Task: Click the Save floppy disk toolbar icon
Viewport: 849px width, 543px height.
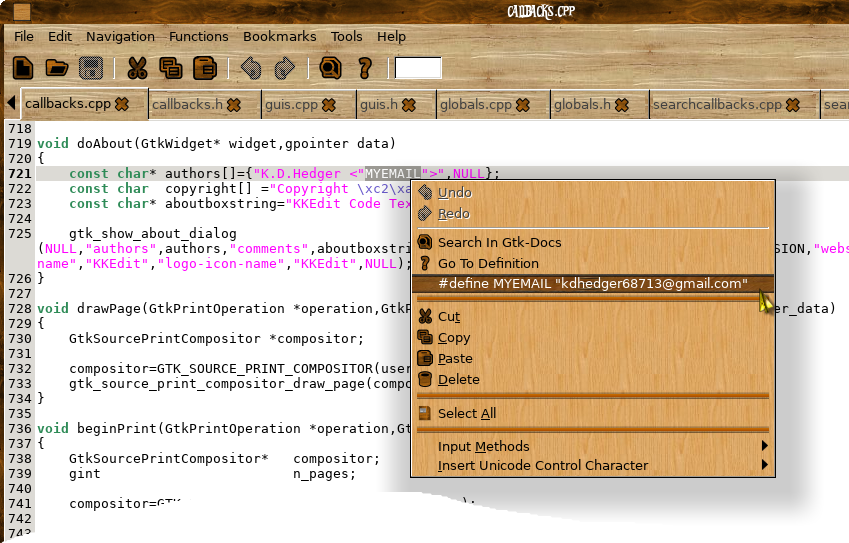Action: click(90, 68)
